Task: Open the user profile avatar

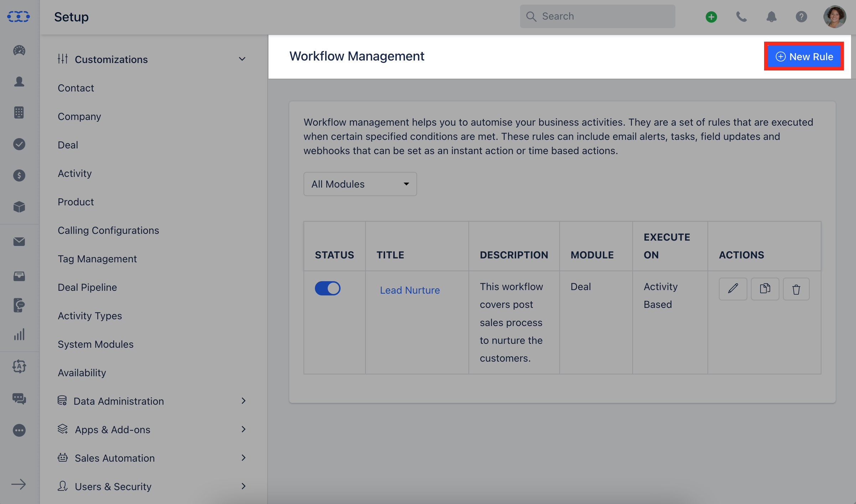Action: (x=835, y=17)
